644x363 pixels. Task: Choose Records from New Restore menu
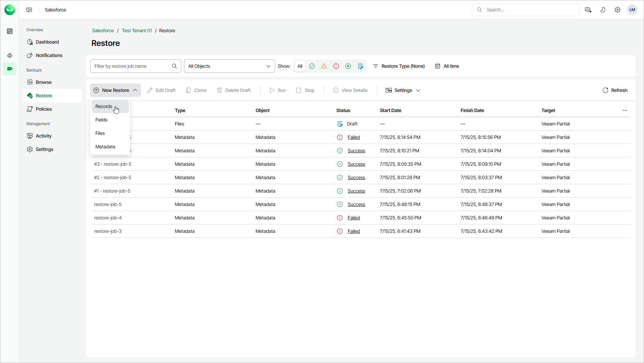tap(104, 106)
